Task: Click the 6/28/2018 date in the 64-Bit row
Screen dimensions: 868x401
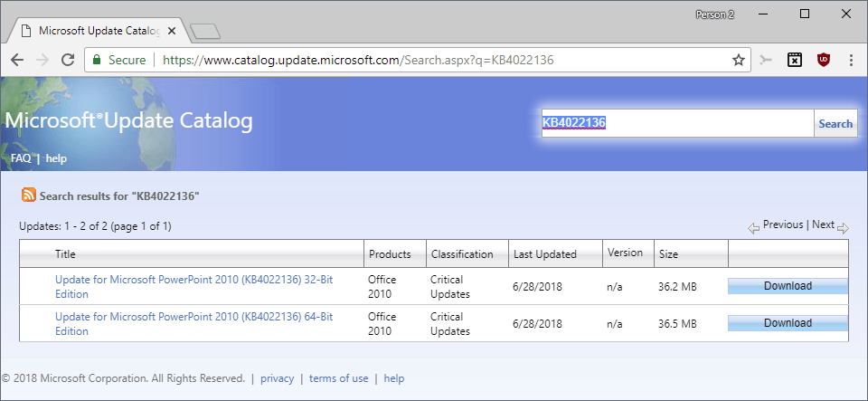Action: pyautogui.click(x=537, y=323)
